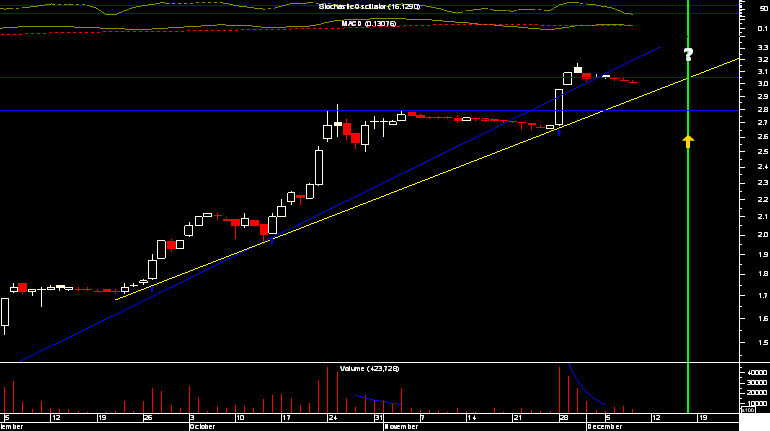Click the 2.5 price axis value
Image resolution: width=770 pixels, height=431 pixels.
(x=763, y=152)
